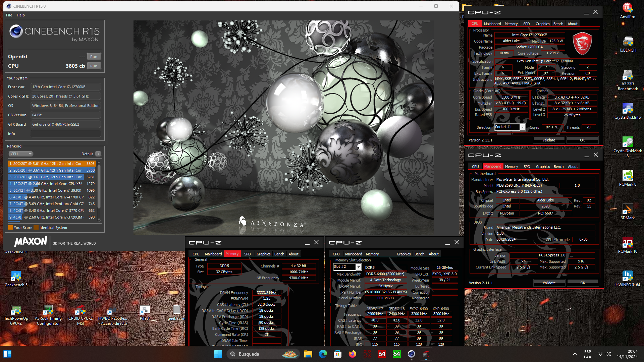
Task: Launch CPUID CPU-Z MSI shortcut
Action: (80, 315)
